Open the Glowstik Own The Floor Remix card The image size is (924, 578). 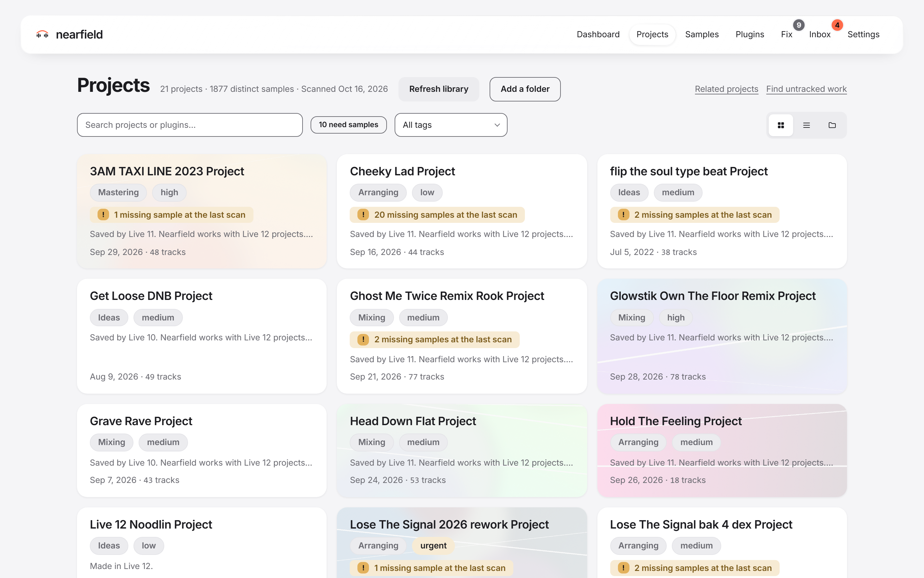click(x=722, y=337)
